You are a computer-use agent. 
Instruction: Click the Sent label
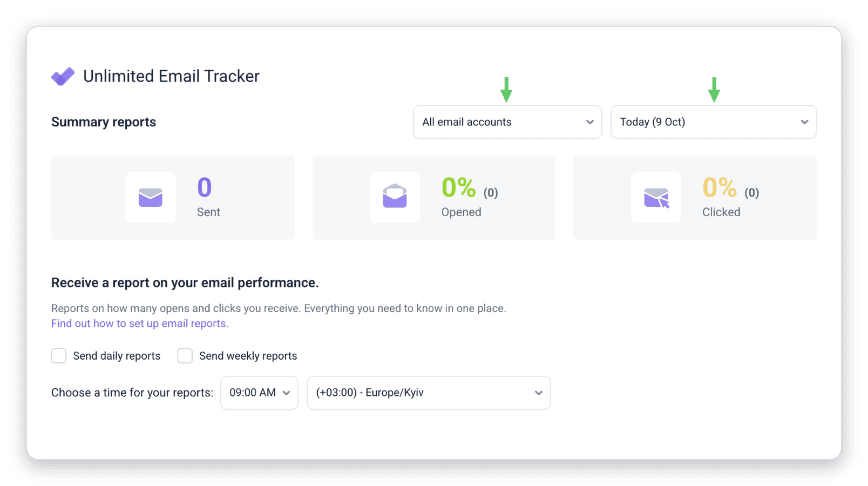click(208, 212)
